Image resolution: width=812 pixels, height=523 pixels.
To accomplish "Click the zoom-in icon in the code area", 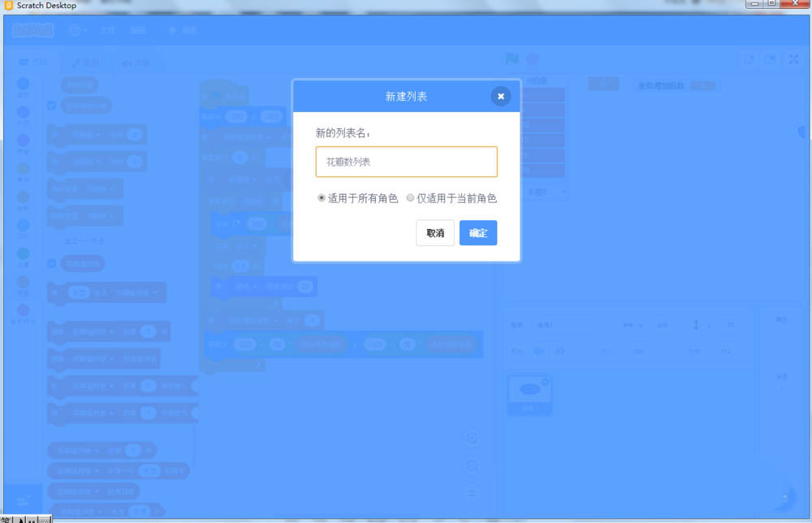I will point(473,437).
